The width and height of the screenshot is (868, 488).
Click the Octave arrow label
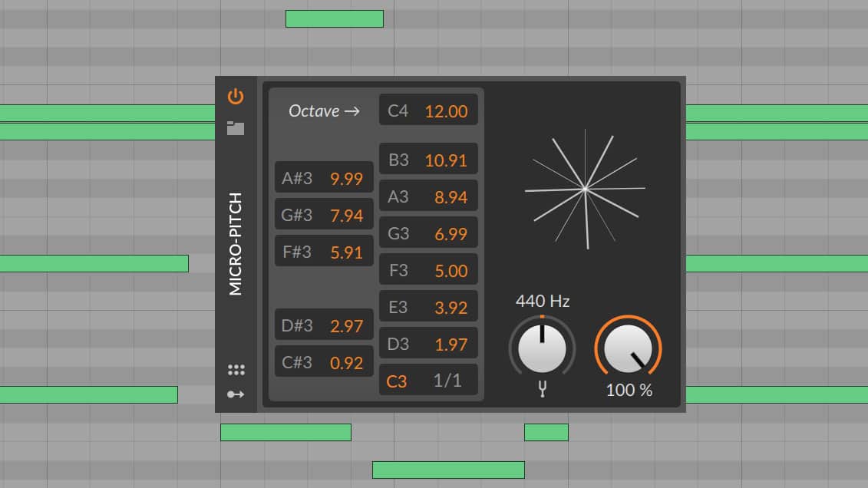point(324,111)
